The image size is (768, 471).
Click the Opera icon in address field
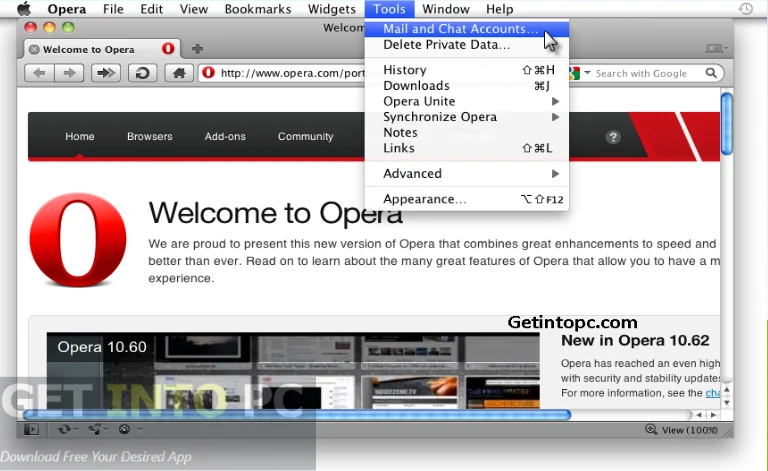[209, 73]
